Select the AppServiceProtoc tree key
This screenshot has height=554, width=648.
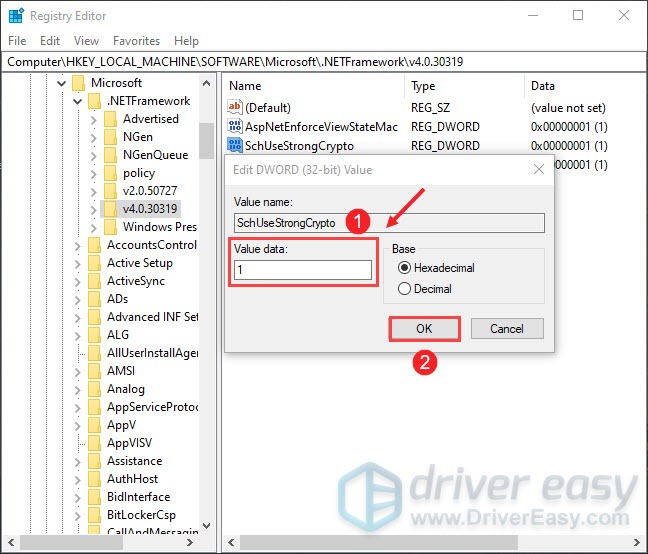(152, 407)
